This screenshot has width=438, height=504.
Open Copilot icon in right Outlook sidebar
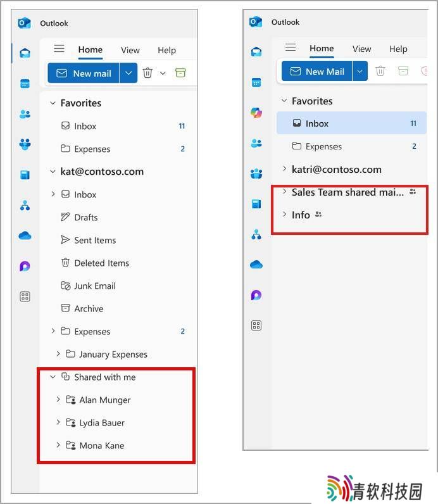[x=256, y=113]
